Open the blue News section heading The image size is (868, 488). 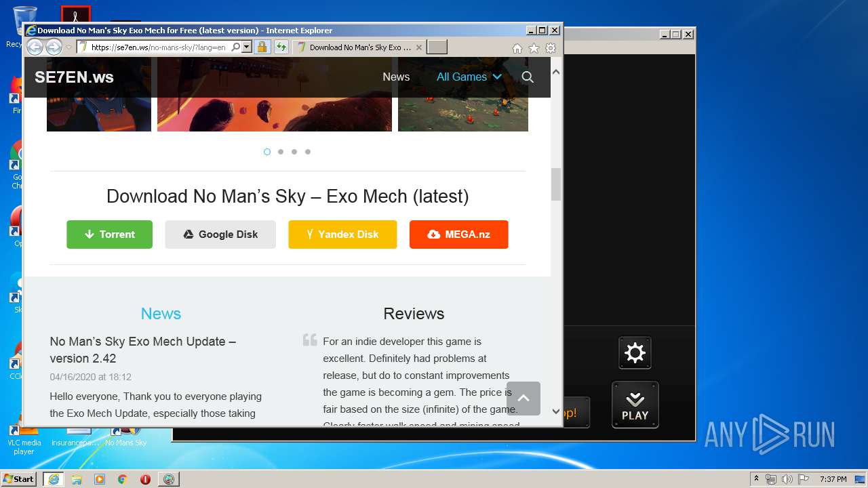point(161,314)
